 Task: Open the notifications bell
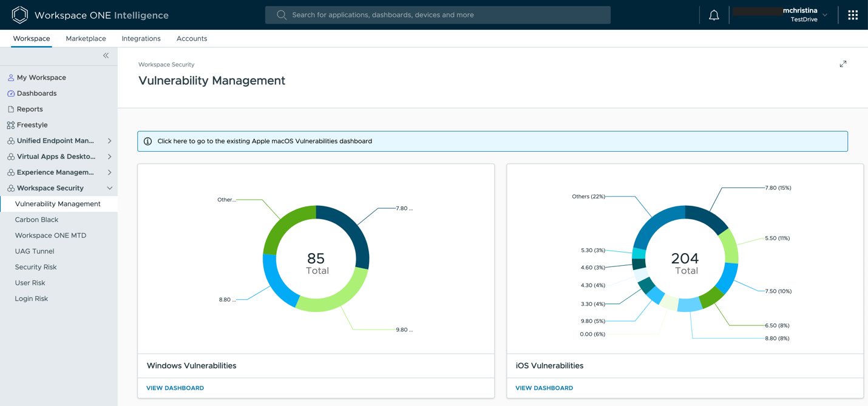tap(714, 15)
